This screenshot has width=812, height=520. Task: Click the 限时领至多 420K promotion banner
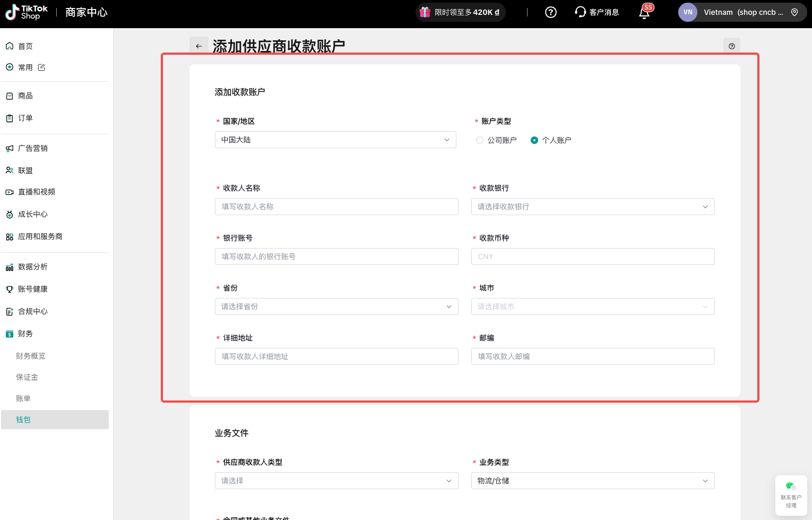460,12
